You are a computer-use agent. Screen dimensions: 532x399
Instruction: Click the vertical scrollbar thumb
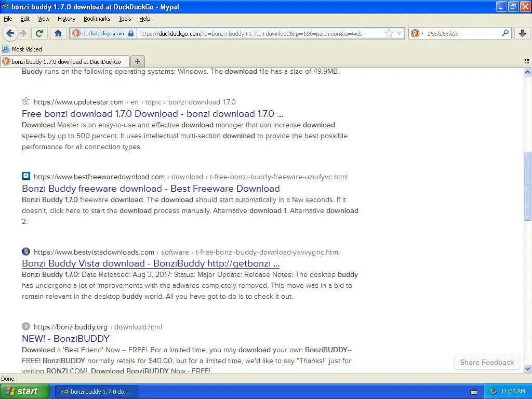point(527,186)
